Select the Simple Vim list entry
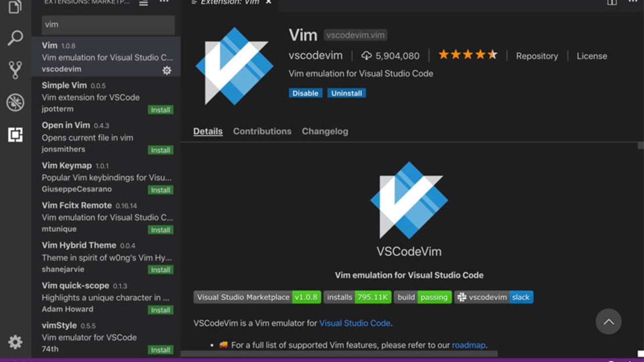Screen dimensions: 644x362 (106, 97)
